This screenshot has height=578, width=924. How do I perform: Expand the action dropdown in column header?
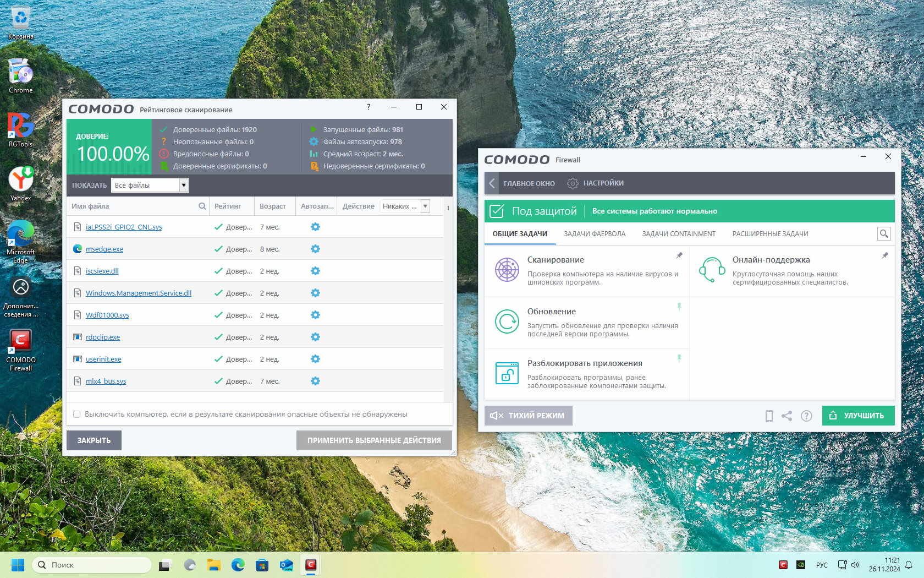(x=425, y=206)
